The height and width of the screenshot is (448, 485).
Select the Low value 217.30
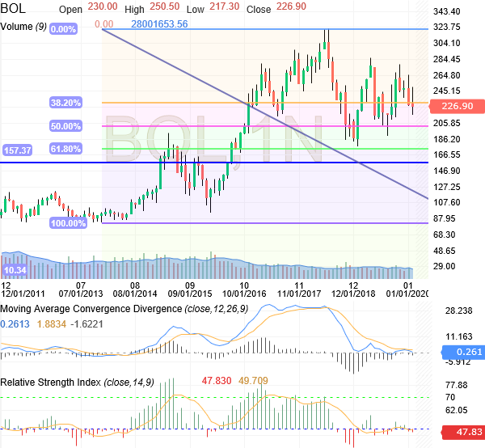(x=225, y=6)
